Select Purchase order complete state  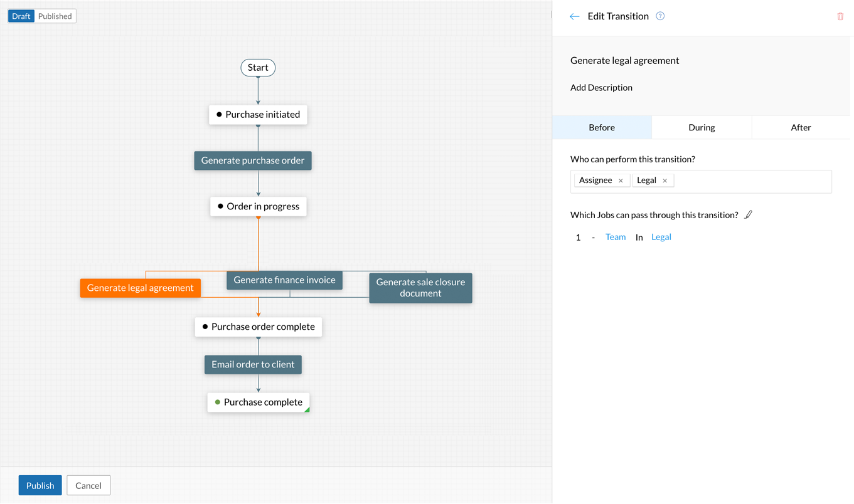pyautogui.click(x=258, y=327)
